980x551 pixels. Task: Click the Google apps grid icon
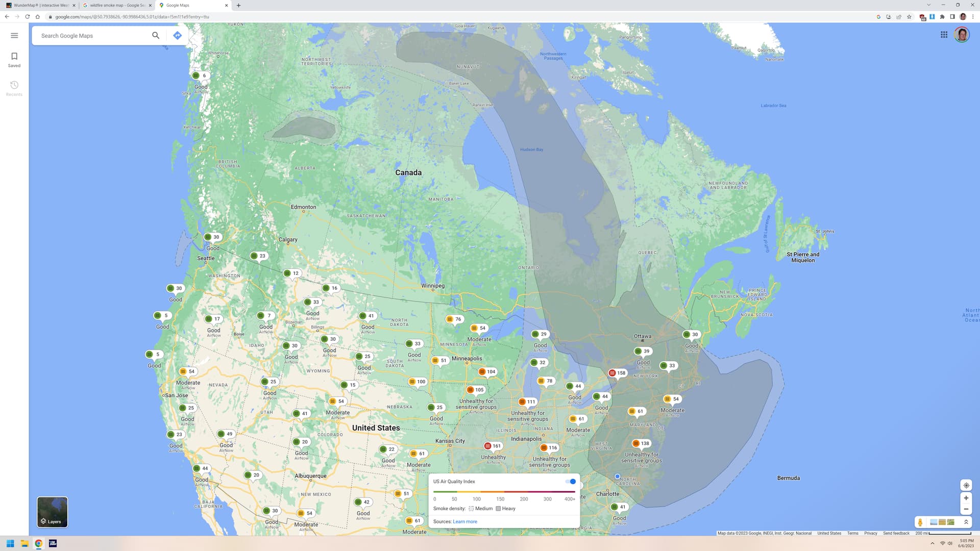(x=944, y=35)
